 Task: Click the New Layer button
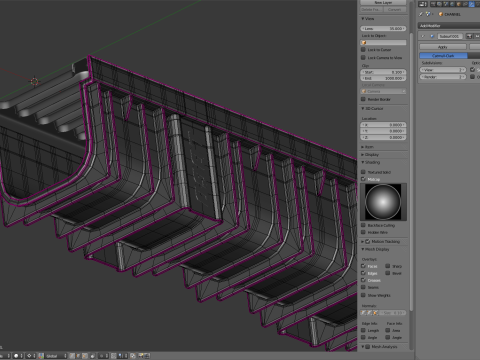[x=383, y=3]
